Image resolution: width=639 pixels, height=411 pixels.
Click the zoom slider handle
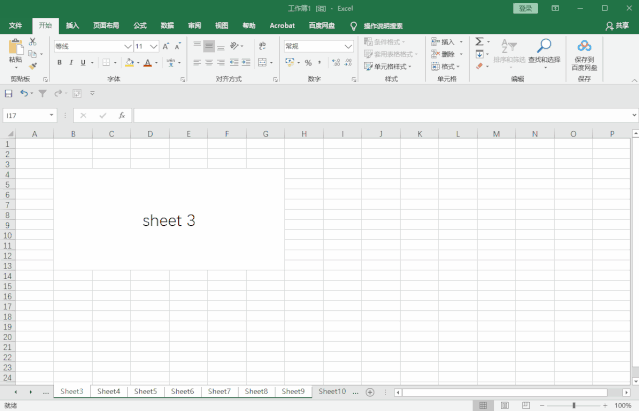(x=574, y=405)
